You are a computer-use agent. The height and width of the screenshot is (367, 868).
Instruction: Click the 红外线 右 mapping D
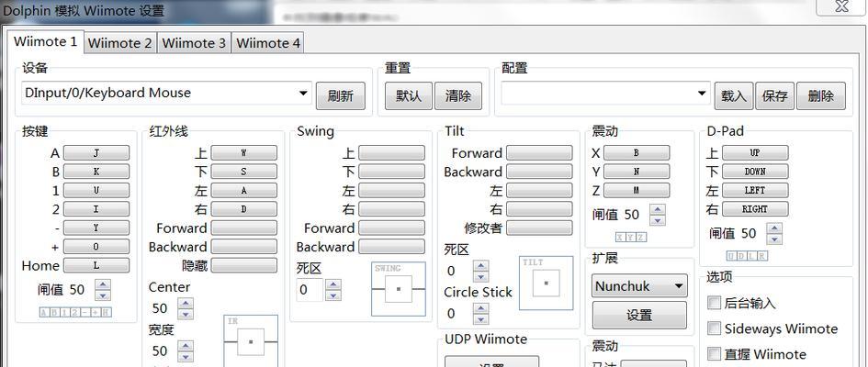coord(244,209)
